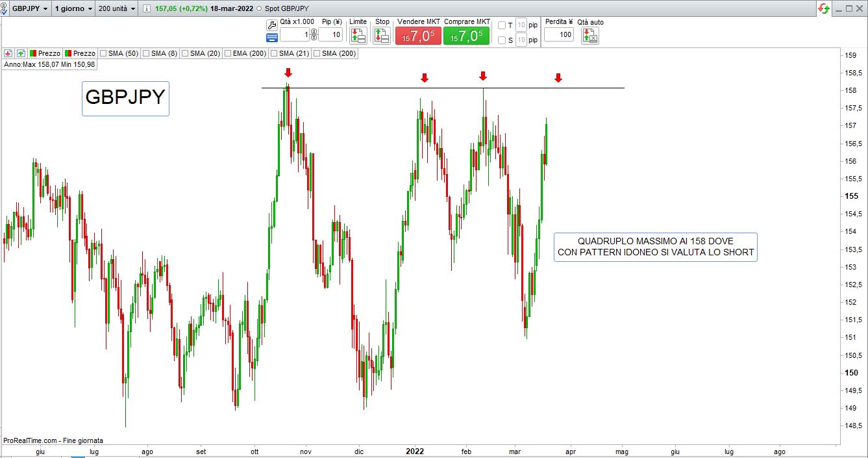
Task: Click the Limite order icon
Action: click(x=358, y=36)
